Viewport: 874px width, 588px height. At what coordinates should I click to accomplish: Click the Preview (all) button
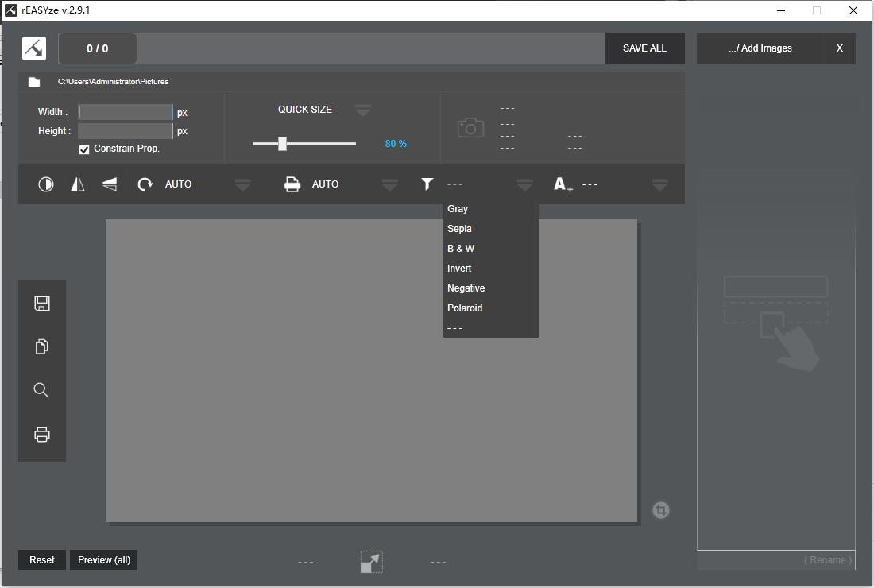point(104,560)
